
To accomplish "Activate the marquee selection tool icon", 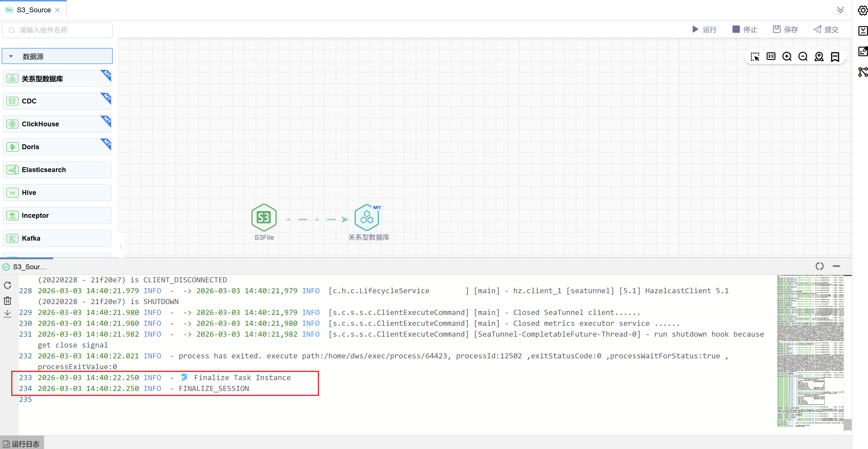I will [x=755, y=57].
